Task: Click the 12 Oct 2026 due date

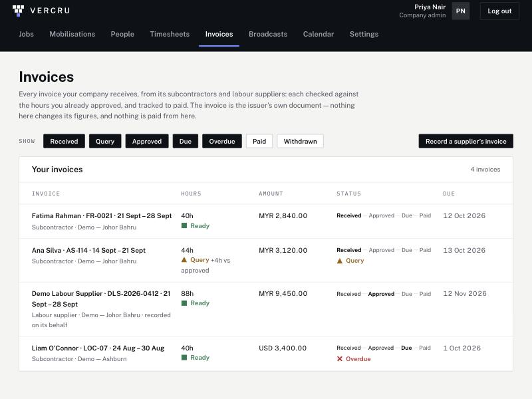Action: (x=464, y=215)
